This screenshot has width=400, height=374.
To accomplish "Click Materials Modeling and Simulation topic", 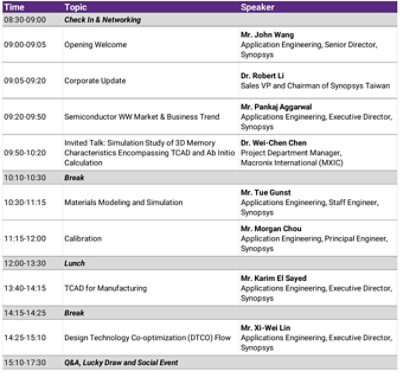I will coord(123,202).
